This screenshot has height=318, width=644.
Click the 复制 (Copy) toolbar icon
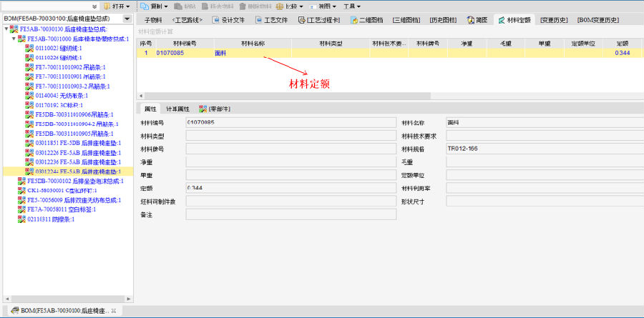pyautogui.click(x=145, y=6)
